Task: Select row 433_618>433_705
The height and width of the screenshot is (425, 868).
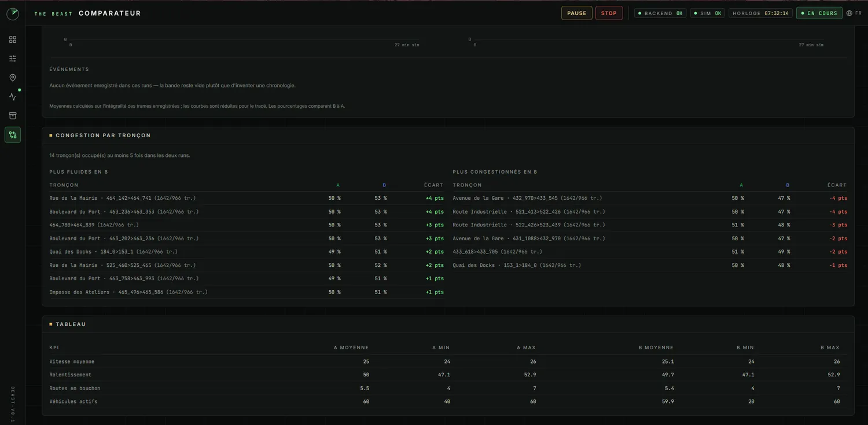Action: [650, 251]
